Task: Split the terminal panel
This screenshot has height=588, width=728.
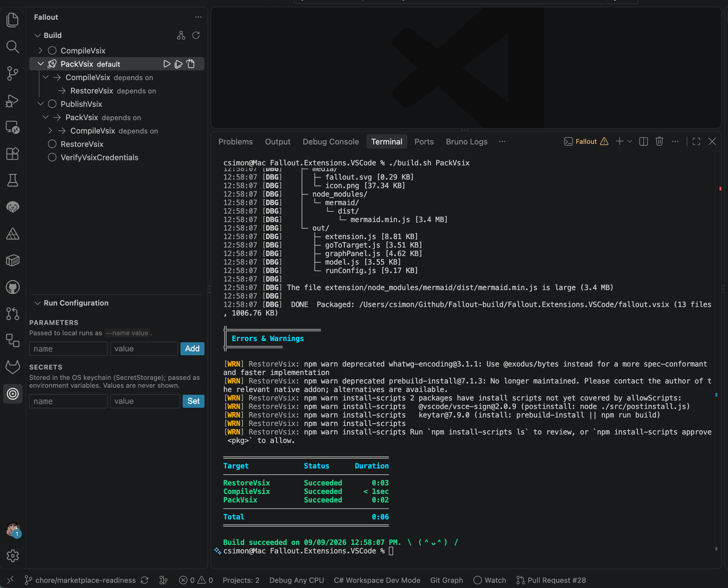Action: tap(643, 142)
